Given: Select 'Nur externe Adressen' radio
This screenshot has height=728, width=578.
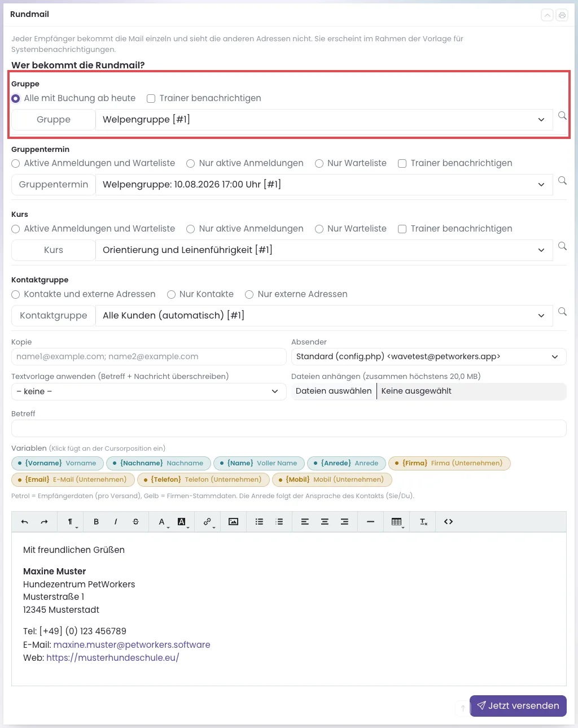Looking at the screenshot, I should click(x=249, y=294).
